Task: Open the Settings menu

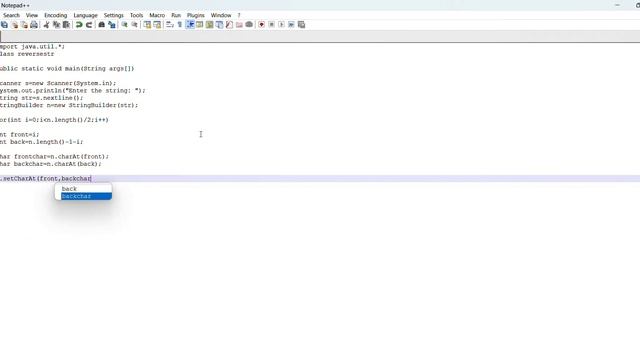Action: pos(113,15)
